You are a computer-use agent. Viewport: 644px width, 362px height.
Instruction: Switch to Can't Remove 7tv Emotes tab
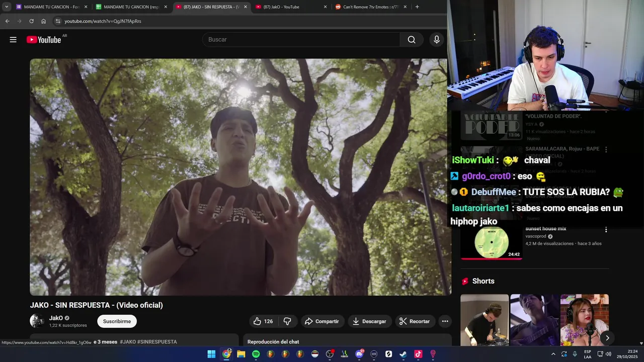point(371,7)
